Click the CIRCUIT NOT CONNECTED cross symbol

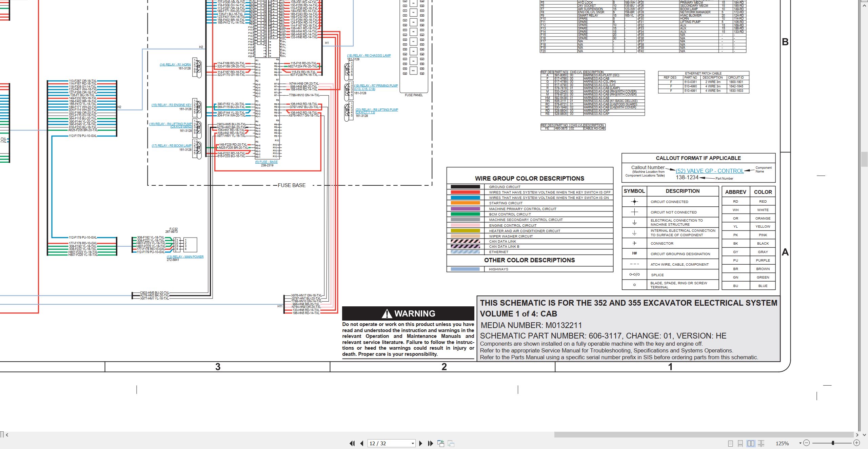(634, 212)
